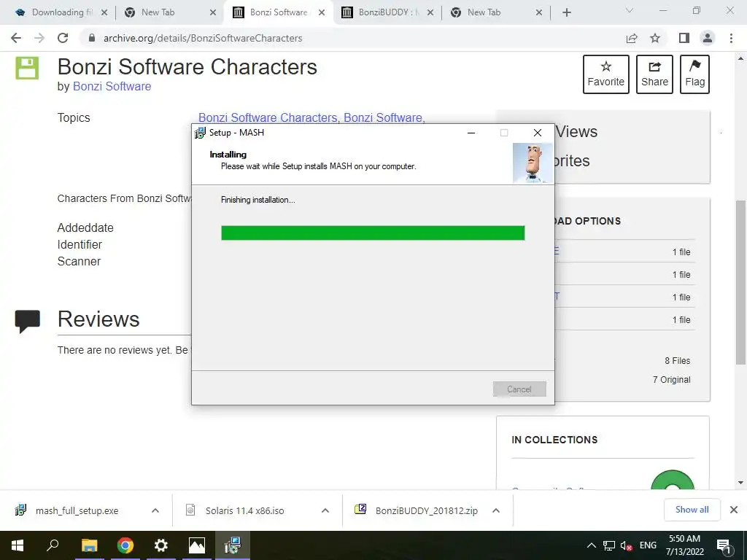
Task: Click the page vertical scrollbar
Action: tap(740, 281)
